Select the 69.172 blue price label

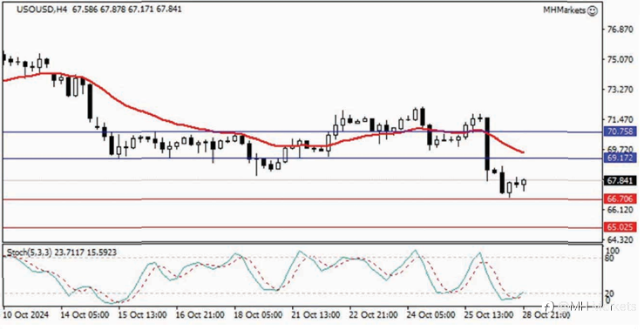click(620, 158)
